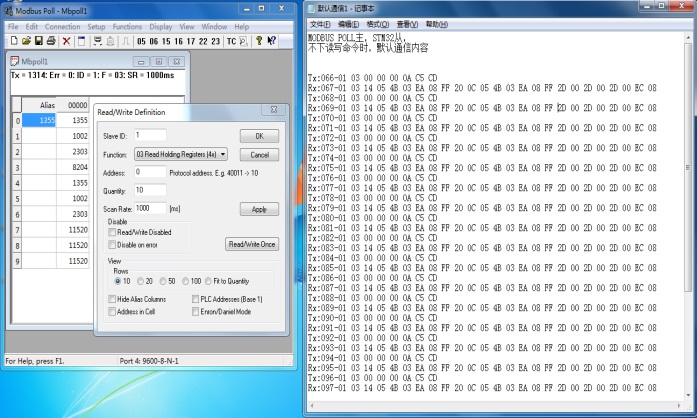Image resolution: width=697 pixels, height=418 pixels.
Task: Click the Connect toolbar icon
Action: point(97,41)
